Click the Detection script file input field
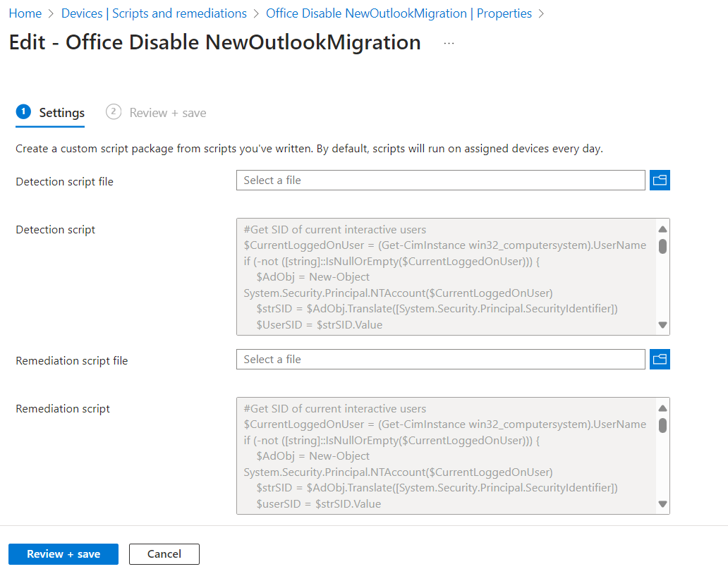The height and width of the screenshot is (569, 728). (441, 180)
